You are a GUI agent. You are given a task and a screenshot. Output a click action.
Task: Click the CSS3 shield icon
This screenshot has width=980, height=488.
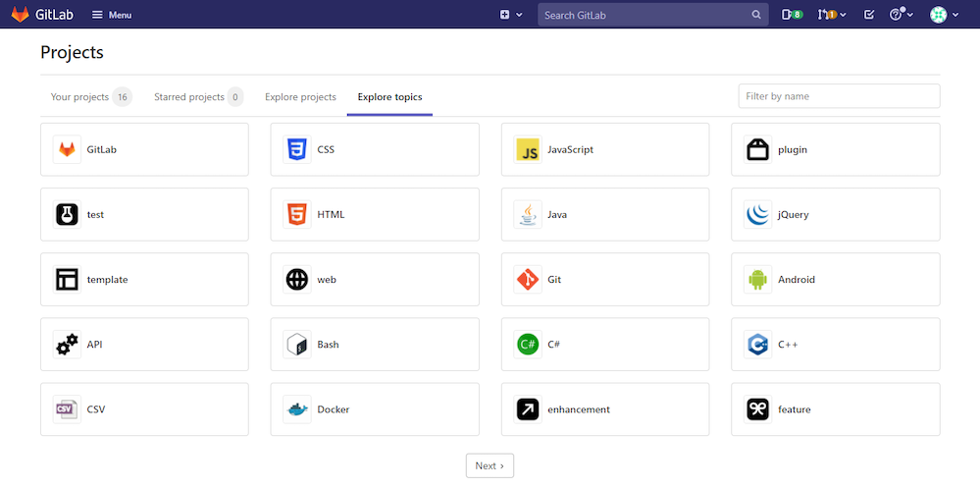(297, 149)
